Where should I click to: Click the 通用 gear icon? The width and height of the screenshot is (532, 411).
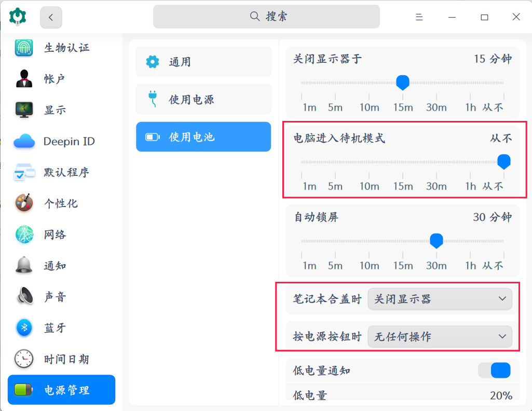point(153,62)
